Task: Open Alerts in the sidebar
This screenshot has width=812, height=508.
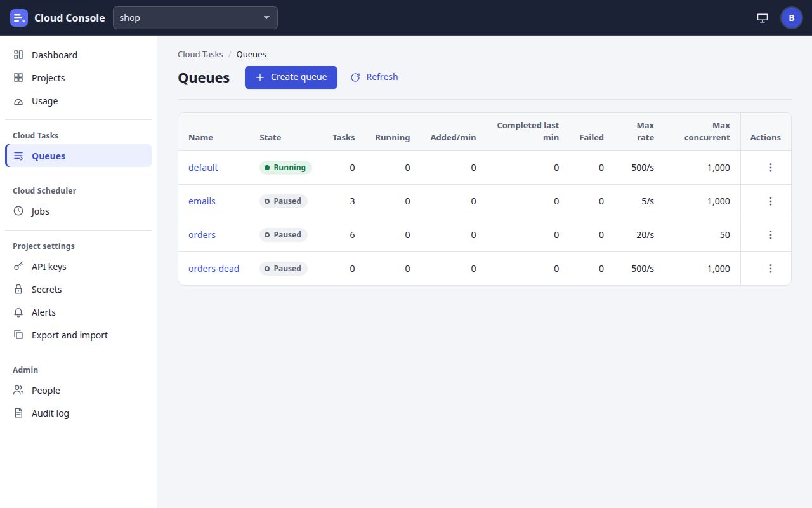Action: click(x=78, y=312)
